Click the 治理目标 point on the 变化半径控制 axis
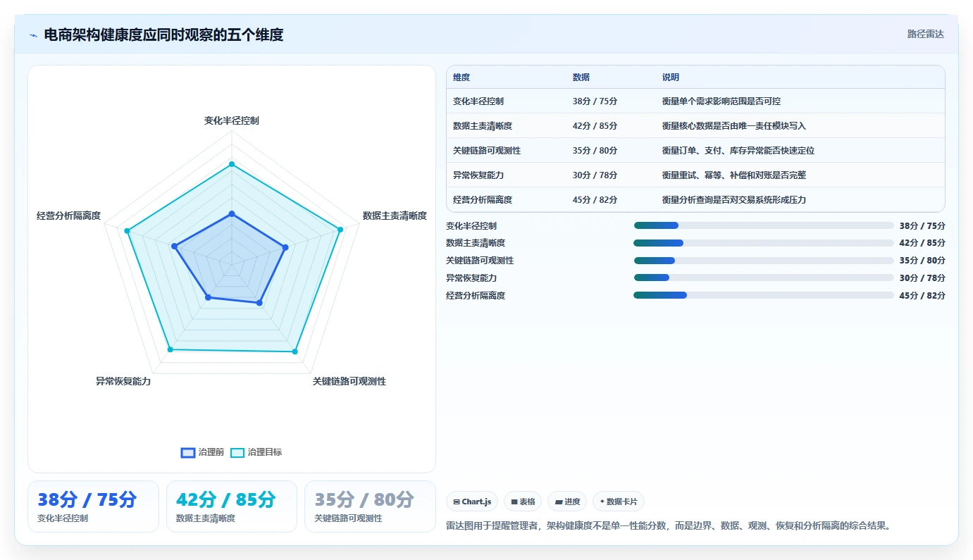This screenshot has width=973, height=560. click(231, 164)
